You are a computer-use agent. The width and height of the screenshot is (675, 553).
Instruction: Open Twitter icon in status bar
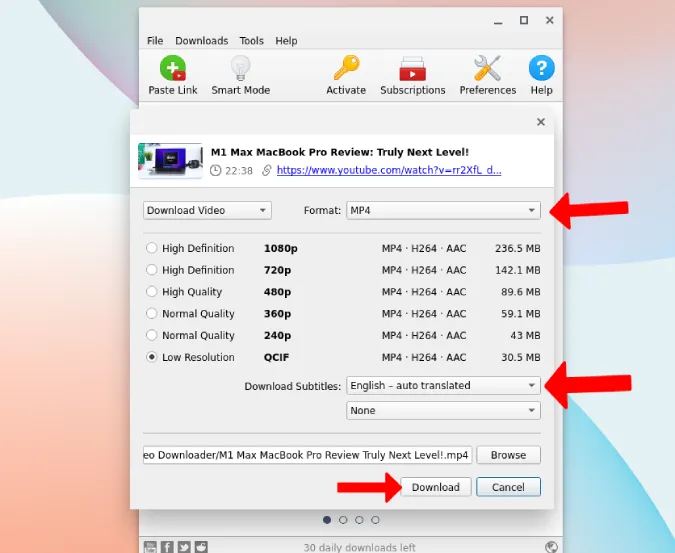(184, 547)
